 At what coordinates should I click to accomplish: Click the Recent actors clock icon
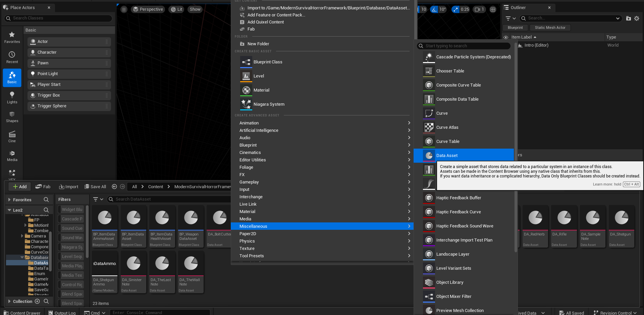tap(12, 54)
